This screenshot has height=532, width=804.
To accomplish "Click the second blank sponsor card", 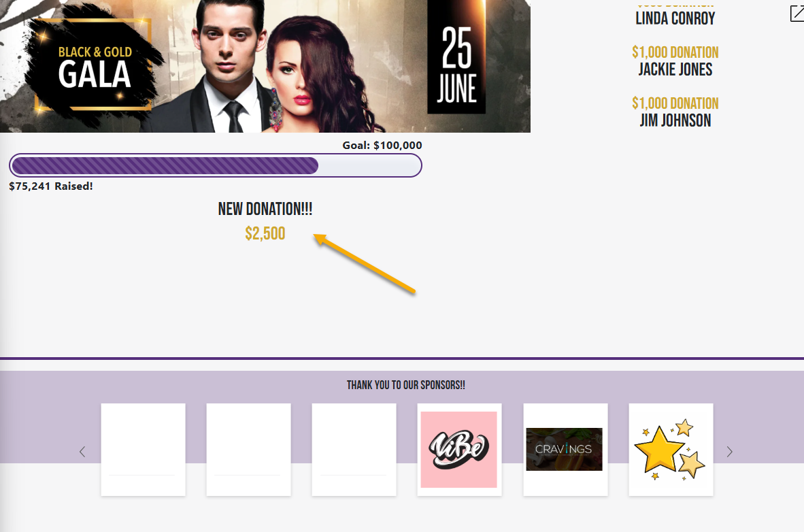I will click(249, 450).
